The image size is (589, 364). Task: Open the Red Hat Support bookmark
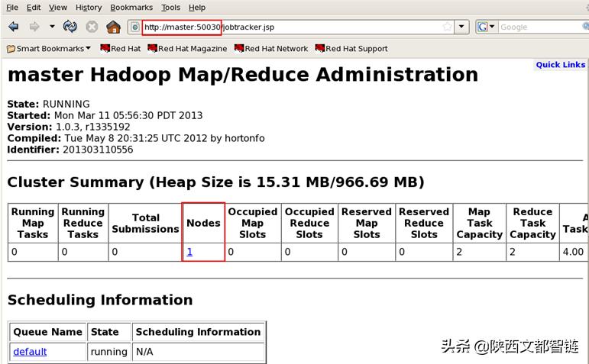(351, 48)
